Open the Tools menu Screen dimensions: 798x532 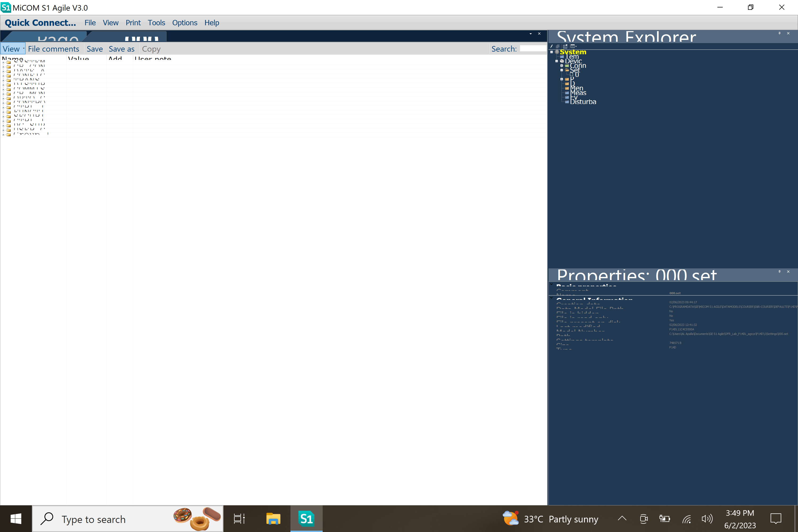(156, 23)
